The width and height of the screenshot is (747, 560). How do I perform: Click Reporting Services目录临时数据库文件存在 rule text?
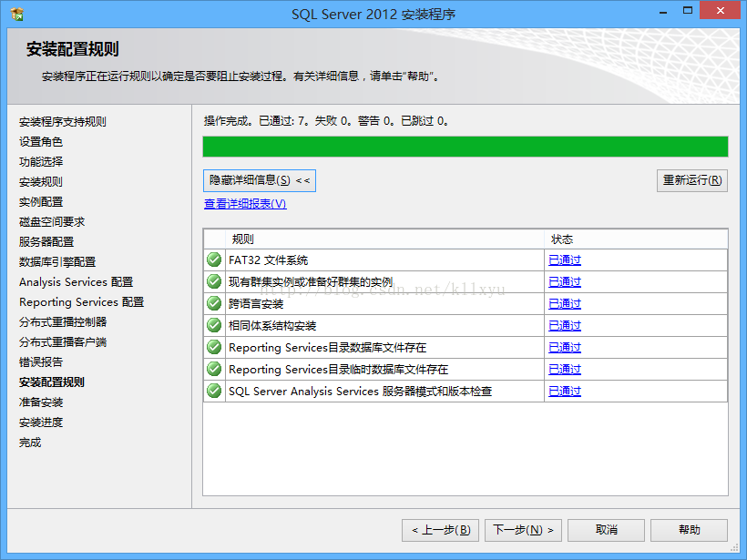[x=339, y=369]
